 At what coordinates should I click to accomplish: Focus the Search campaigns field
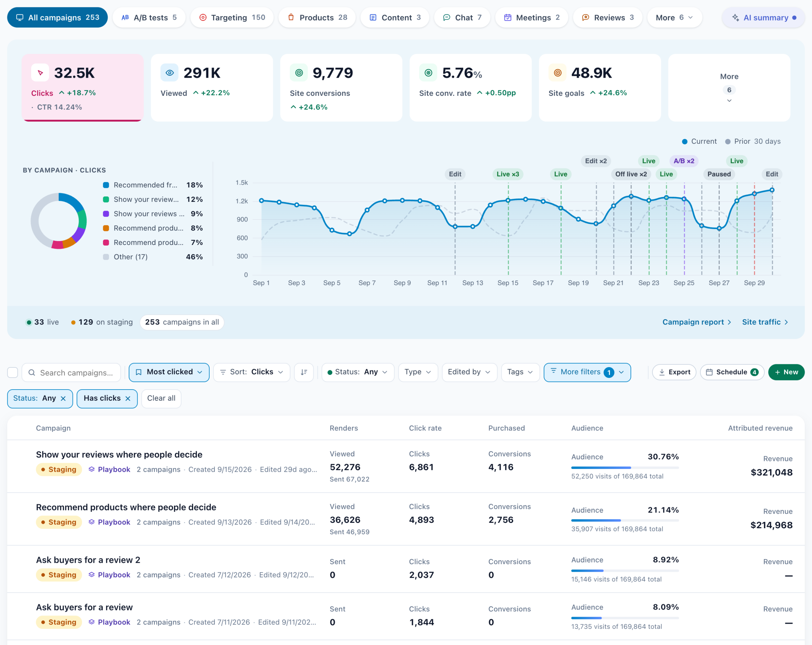[72, 372]
